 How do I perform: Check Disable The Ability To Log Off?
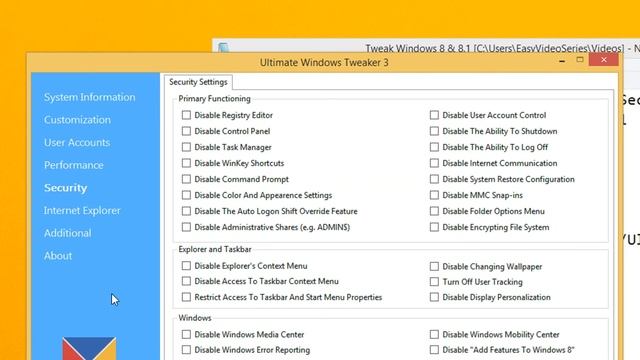click(x=434, y=147)
